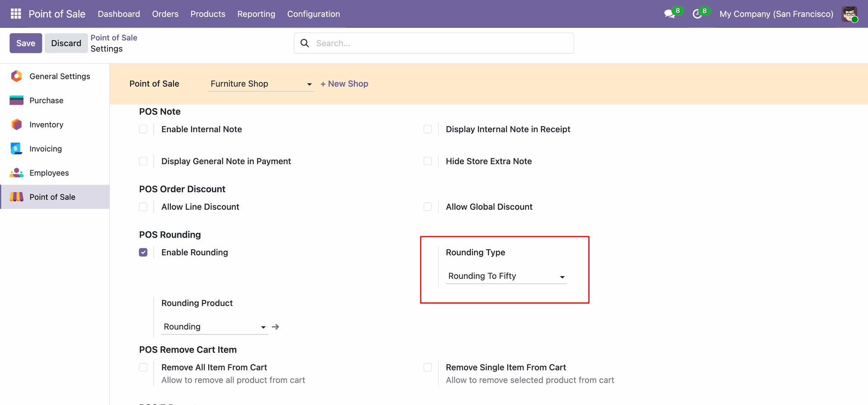Open the user avatar menu
This screenshot has width=868, height=405.
(x=850, y=14)
